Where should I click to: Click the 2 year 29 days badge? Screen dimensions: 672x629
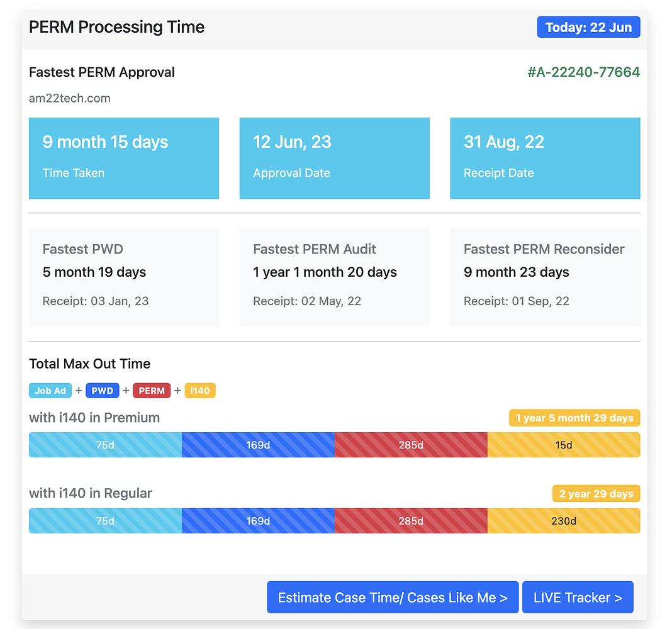tap(596, 494)
